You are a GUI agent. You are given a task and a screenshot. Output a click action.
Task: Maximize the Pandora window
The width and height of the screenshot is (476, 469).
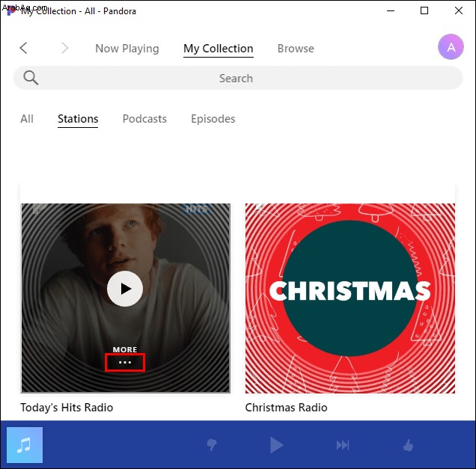point(424,10)
